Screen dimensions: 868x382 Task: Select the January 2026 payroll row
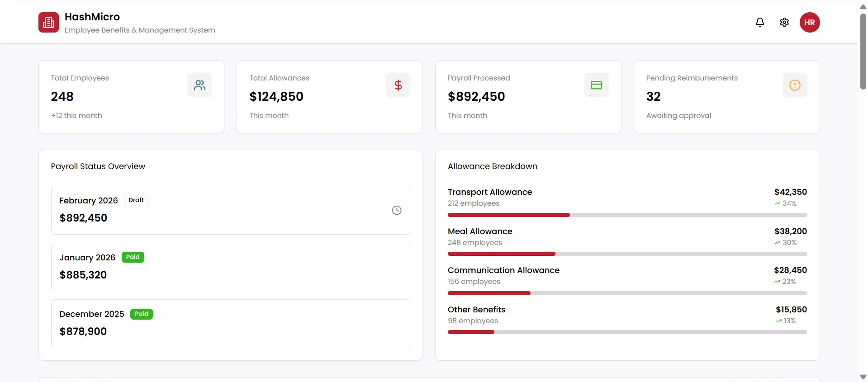230,267
